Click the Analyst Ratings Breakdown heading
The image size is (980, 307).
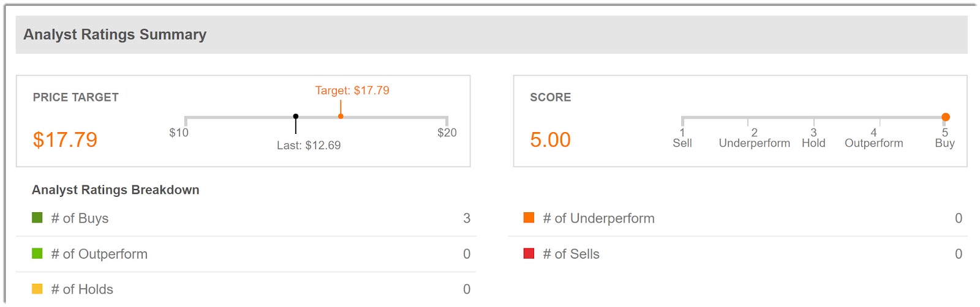pos(116,190)
